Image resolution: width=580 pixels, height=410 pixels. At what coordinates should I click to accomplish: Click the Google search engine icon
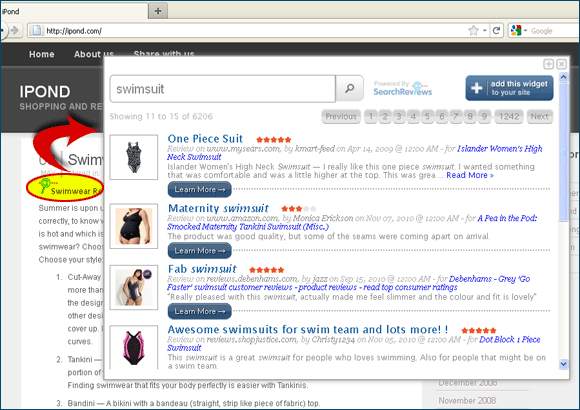click(x=516, y=30)
